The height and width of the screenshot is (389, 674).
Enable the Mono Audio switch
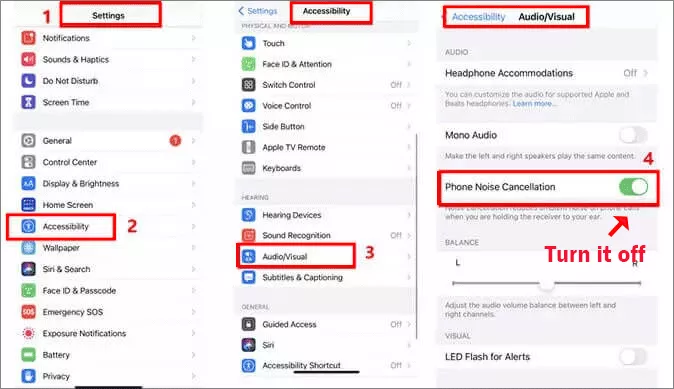(634, 135)
